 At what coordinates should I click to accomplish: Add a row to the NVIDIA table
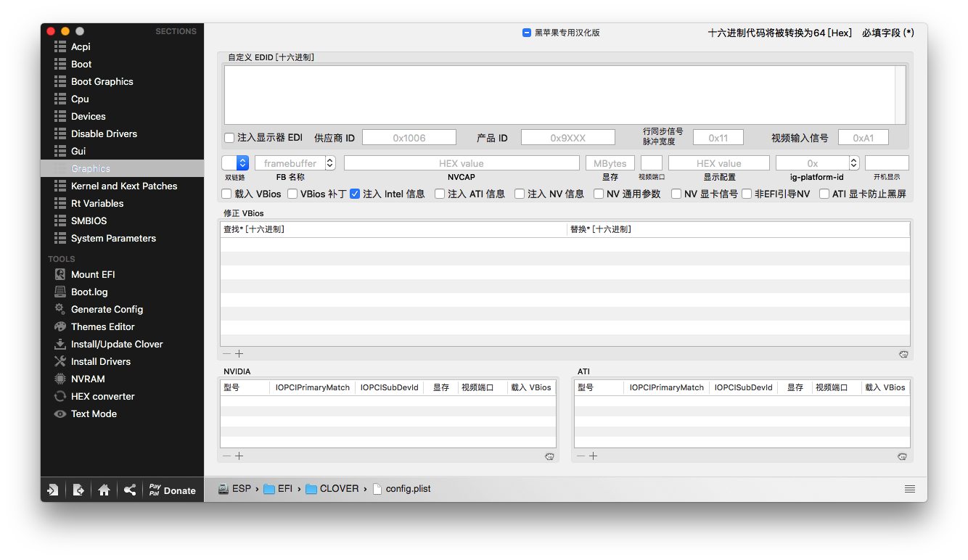239,456
